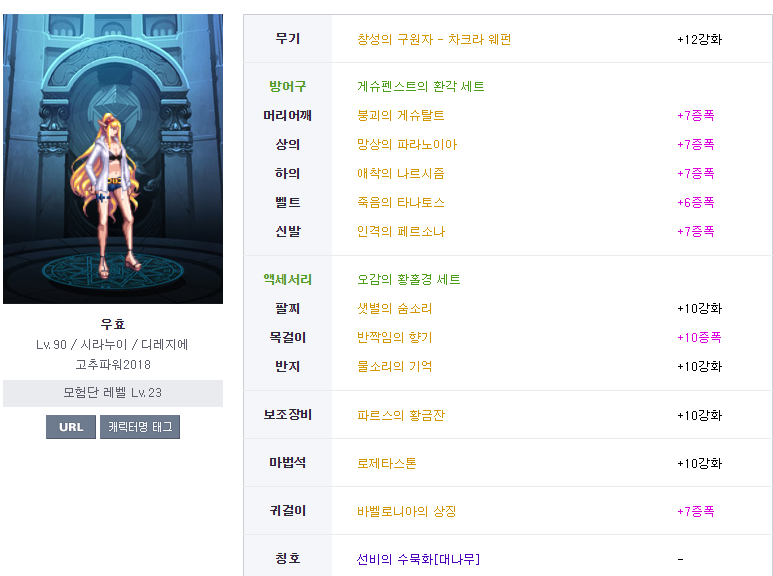Click armor set 게슈펜스트의 환각 세트

tap(421, 86)
